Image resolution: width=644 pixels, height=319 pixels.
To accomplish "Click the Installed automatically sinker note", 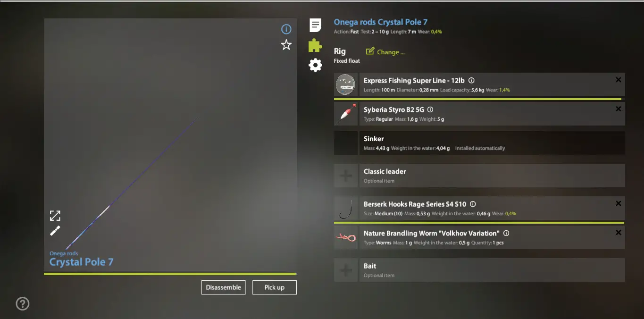I will pos(480,148).
